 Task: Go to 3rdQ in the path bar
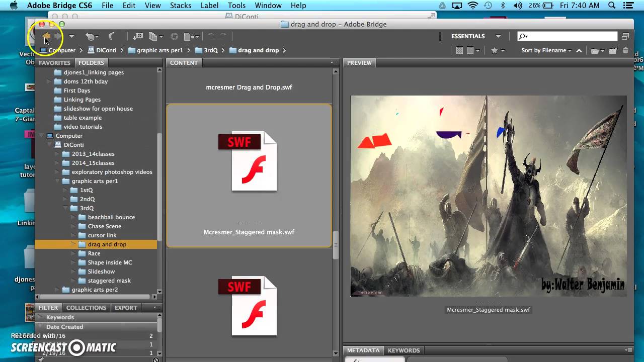206,50
